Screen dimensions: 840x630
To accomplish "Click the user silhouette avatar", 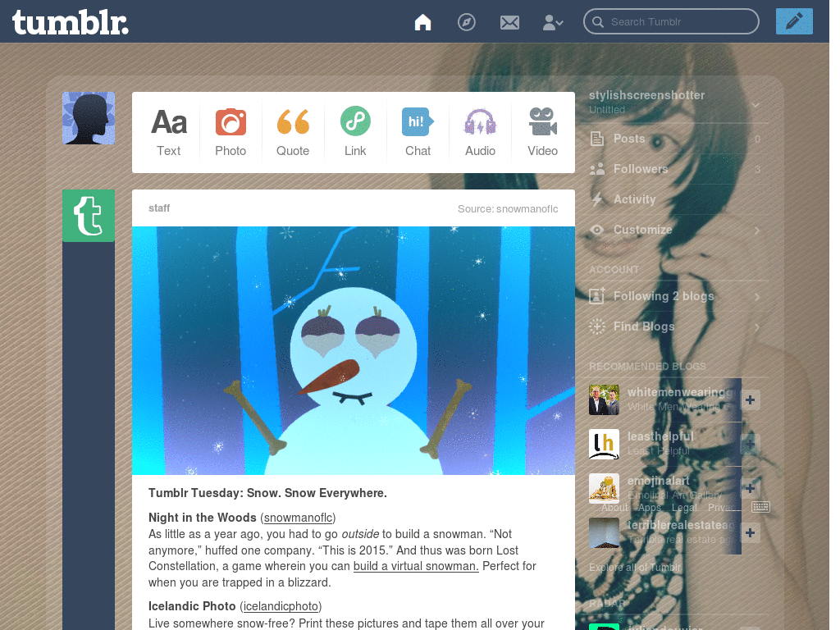I will [89, 118].
